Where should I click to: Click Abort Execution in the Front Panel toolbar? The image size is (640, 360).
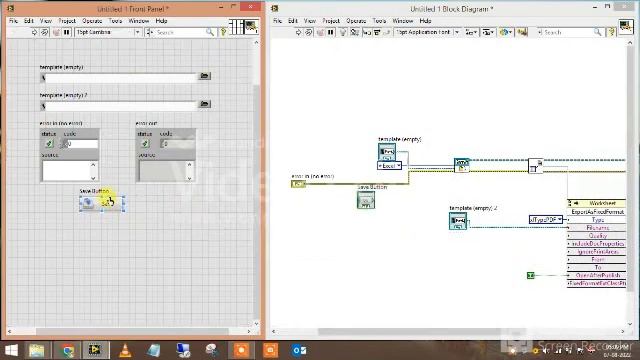pos(56,32)
